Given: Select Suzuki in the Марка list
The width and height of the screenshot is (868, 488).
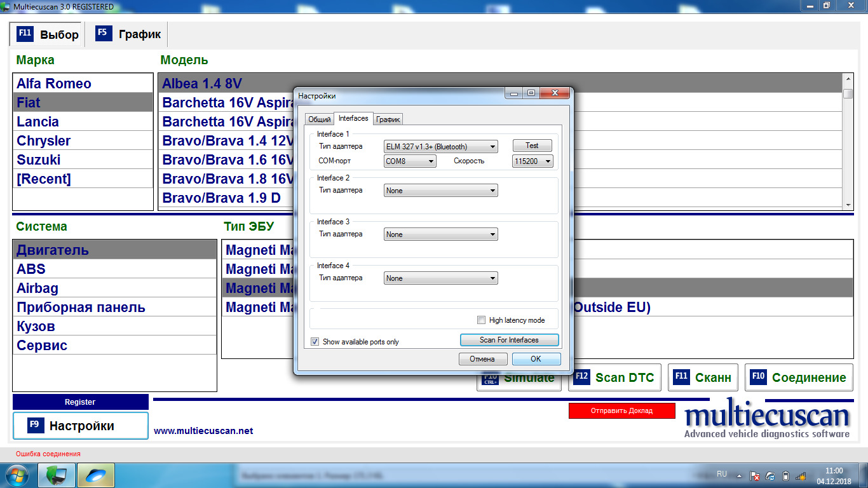Looking at the screenshot, I should (83, 159).
